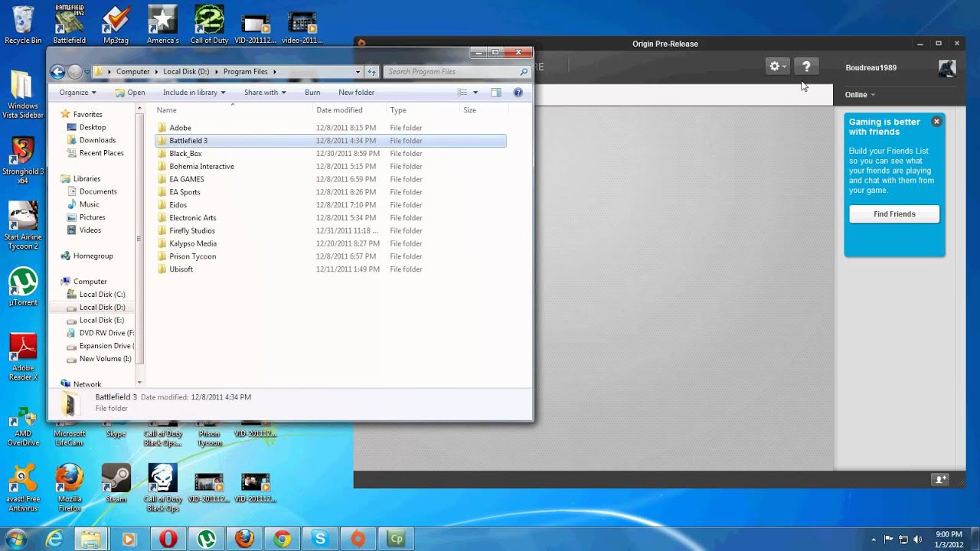Open the Organize menu in Explorer
Image resolution: width=980 pixels, height=551 pixels.
[x=77, y=93]
